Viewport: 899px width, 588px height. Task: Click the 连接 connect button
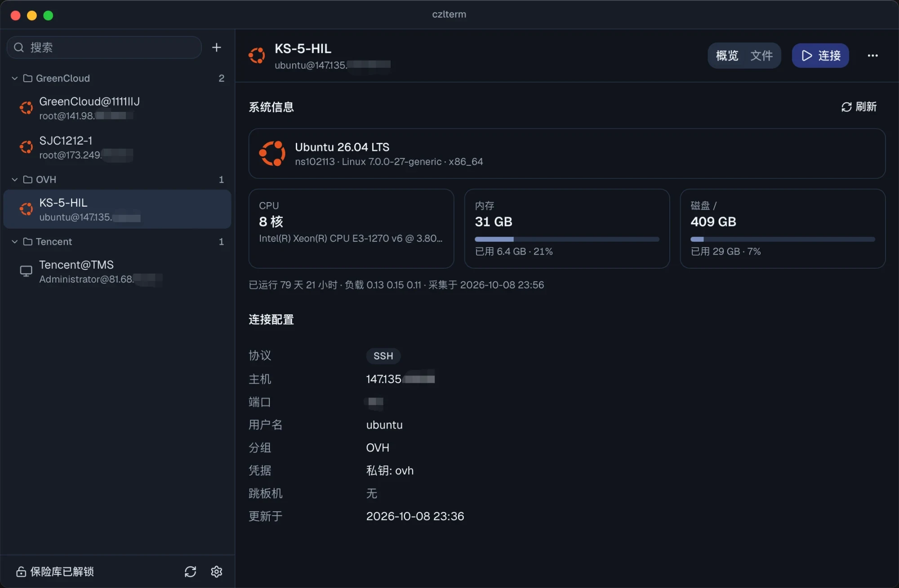[820, 56]
